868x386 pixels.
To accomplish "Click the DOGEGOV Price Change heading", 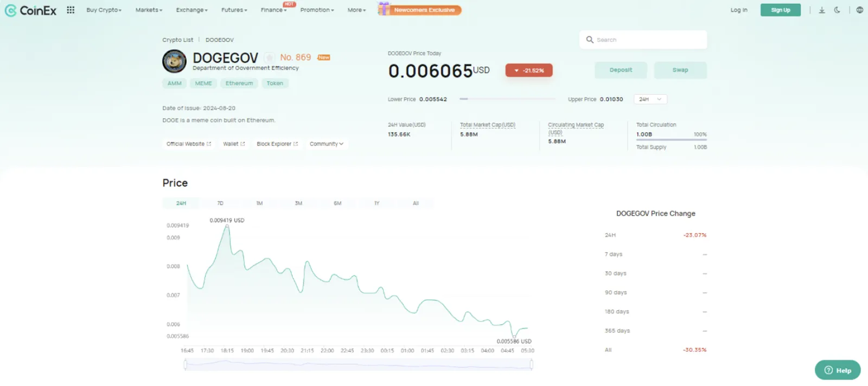I will tap(655, 214).
